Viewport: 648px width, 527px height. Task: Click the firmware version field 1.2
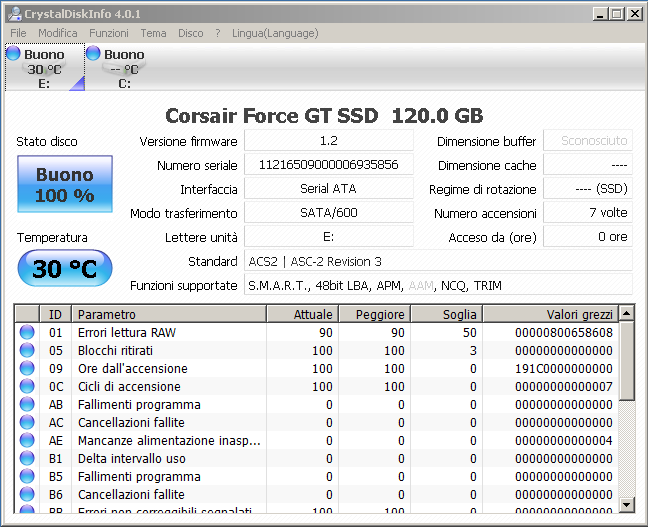pyautogui.click(x=329, y=141)
